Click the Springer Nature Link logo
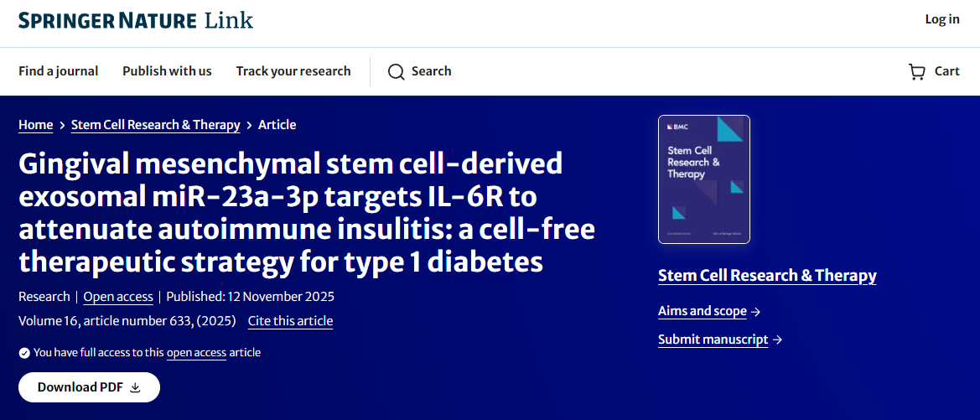 click(136, 20)
